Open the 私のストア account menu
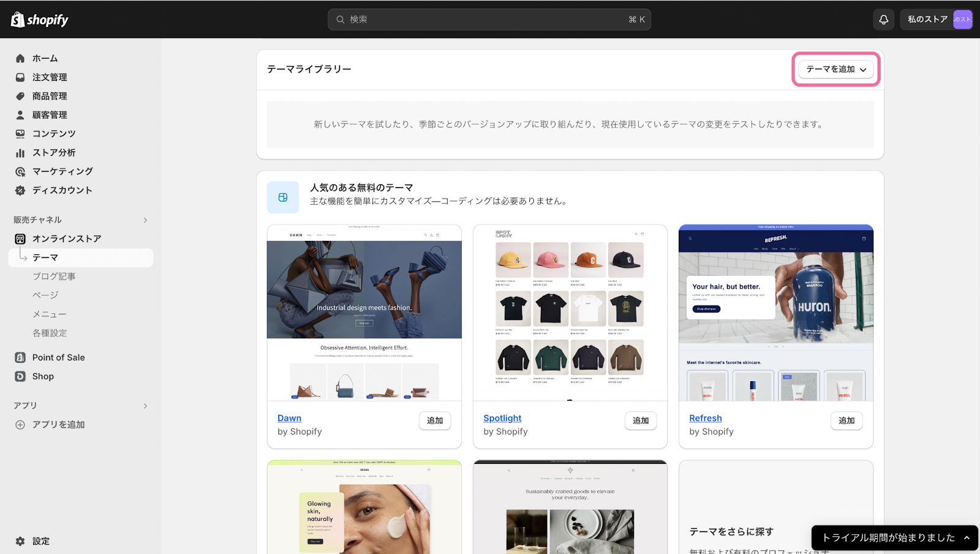The width and height of the screenshot is (980, 554). [937, 20]
